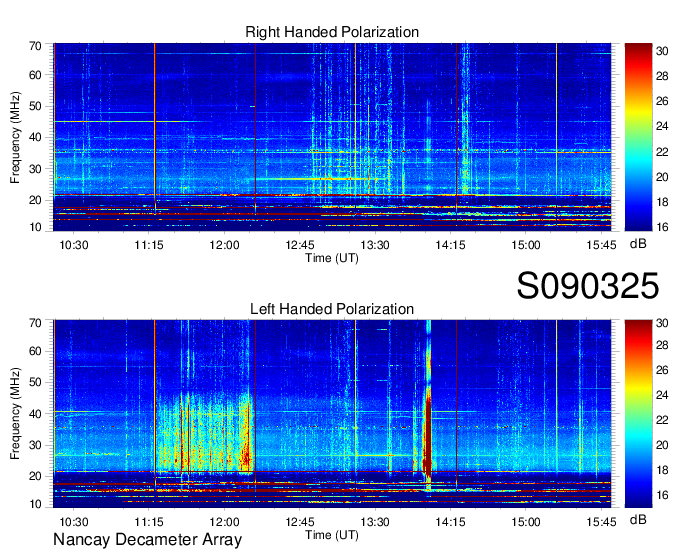680x552 pixels.
Task: Click the 20 MHz tick on the bottom plot
Action: 35,476
